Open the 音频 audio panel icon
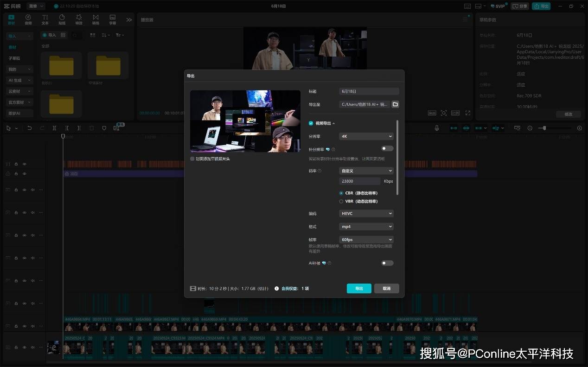588x367 pixels. point(28,19)
